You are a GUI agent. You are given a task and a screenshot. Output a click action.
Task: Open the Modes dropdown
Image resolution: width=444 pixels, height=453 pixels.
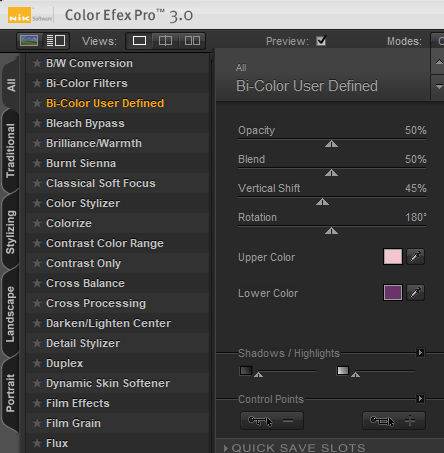click(438, 41)
